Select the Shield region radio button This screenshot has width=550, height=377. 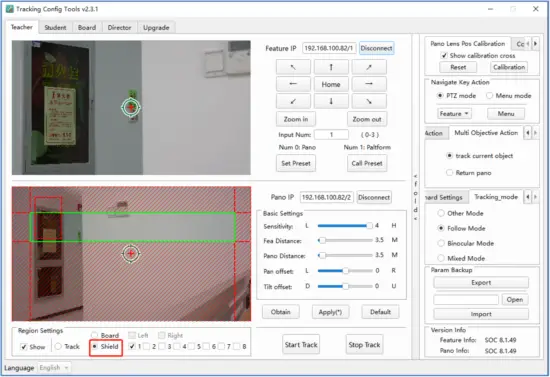(94, 346)
